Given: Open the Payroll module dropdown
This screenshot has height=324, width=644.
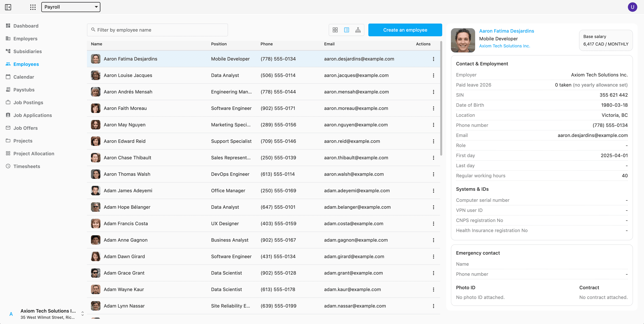Looking at the screenshot, I should (71, 7).
